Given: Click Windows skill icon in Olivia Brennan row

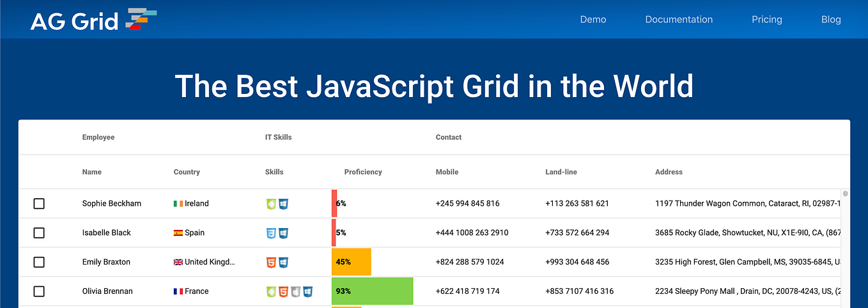Looking at the screenshot, I should (307, 291).
